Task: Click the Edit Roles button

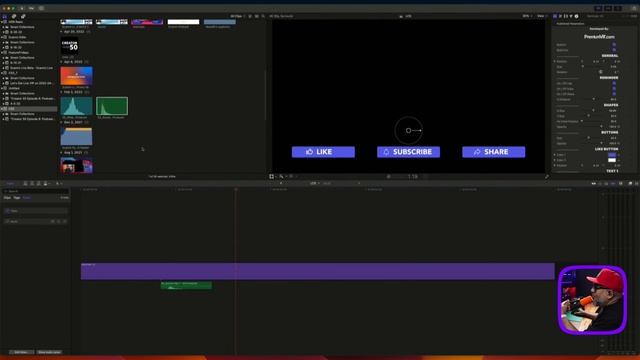Action: pyautogui.click(x=21, y=352)
